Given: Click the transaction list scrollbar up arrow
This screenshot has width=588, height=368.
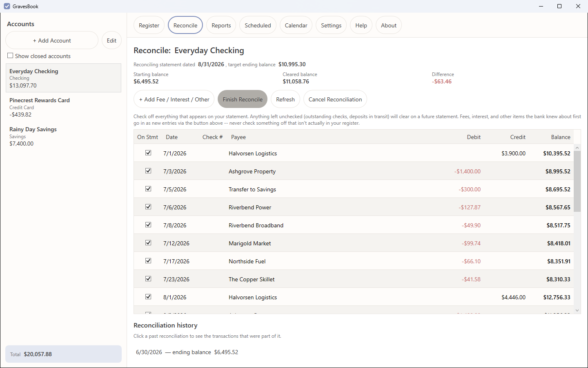Looking at the screenshot, I should [x=577, y=147].
